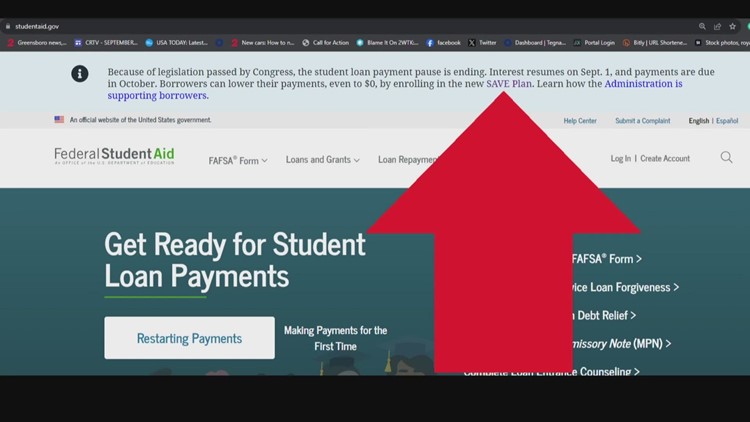Open the Greensboro news bookmark
750x422 pixels.
[37, 43]
